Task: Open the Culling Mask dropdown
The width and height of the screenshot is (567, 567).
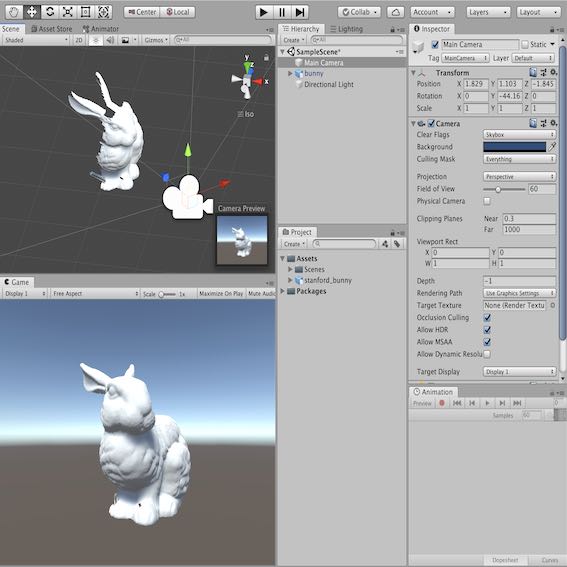Action: [519, 159]
